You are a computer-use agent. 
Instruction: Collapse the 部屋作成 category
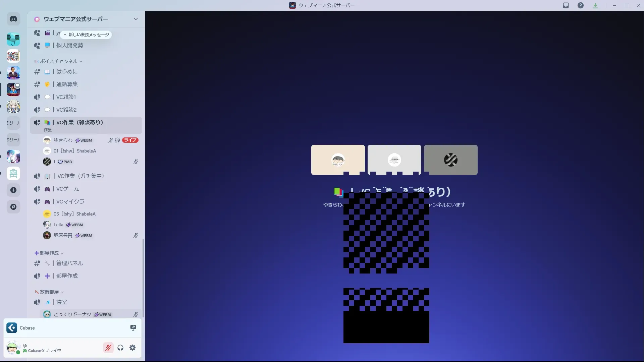[x=49, y=253]
